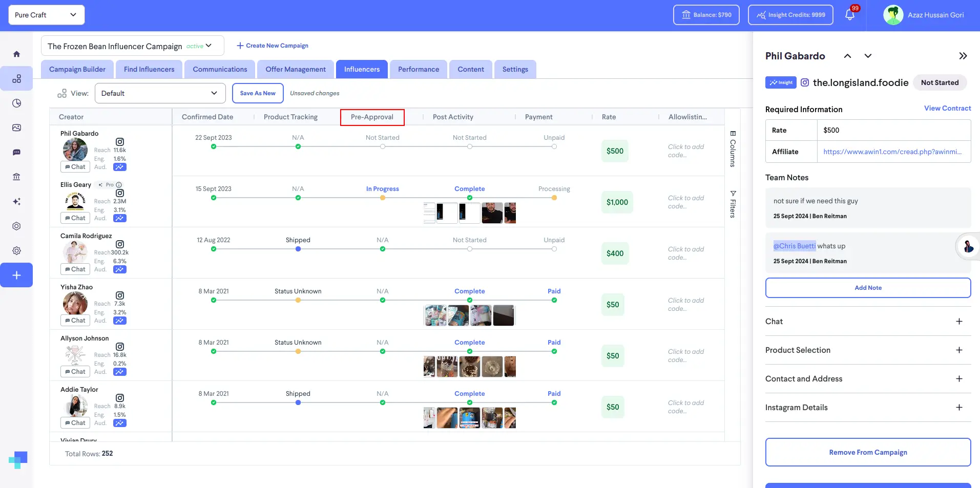Open the Columns side panel
The image size is (980, 488).
coord(733,149)
